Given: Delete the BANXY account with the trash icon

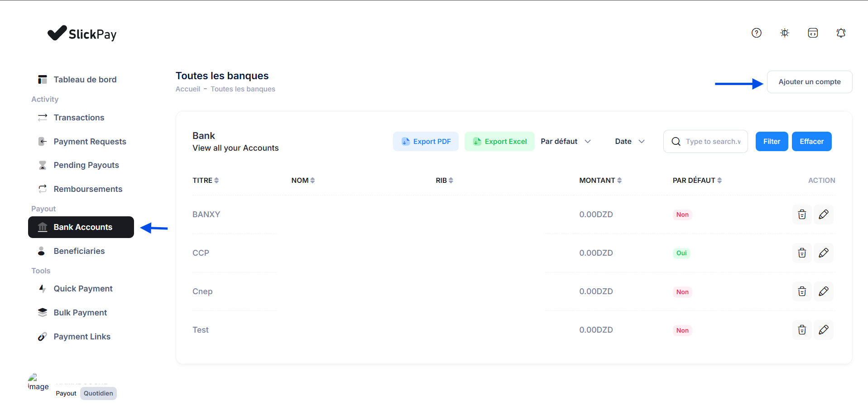Looking at the screenshot, I should click(801, 214).
